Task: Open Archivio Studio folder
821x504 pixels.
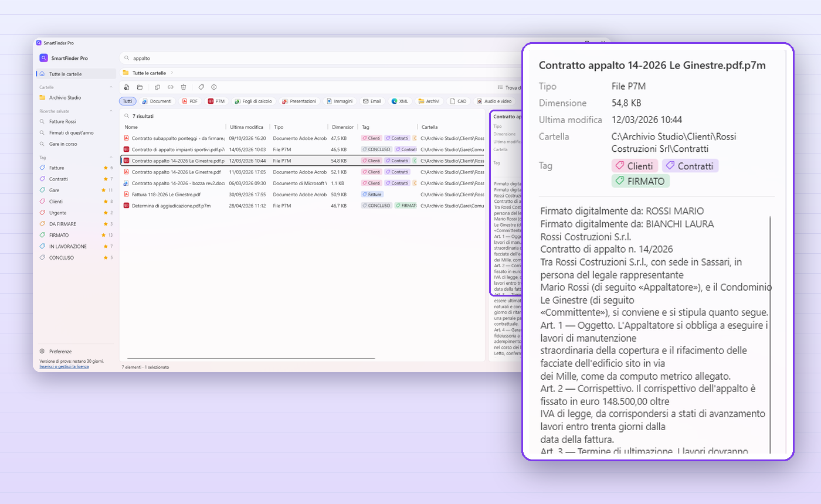Action: click(76, 97)
